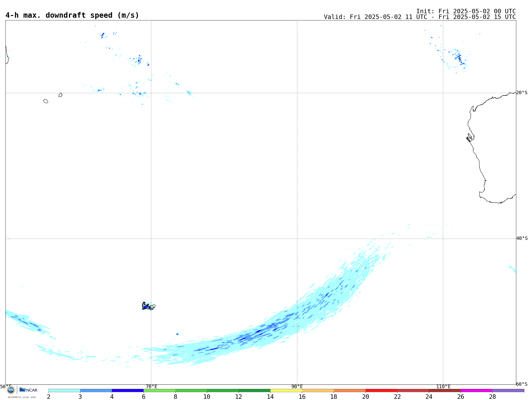Click the 40°S latitude label
This screenshot has width=532, height=400.
coord(522,238)
